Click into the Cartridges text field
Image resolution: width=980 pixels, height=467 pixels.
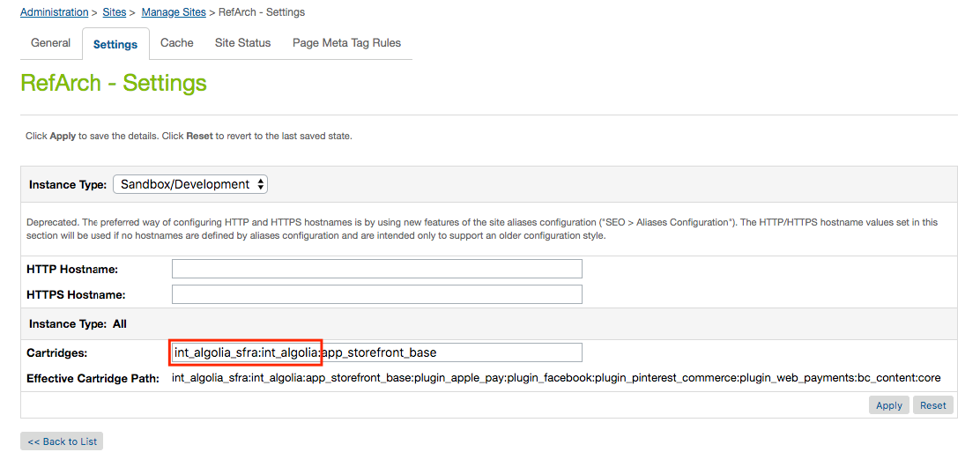pyautogui.click(x=377, y=352)
